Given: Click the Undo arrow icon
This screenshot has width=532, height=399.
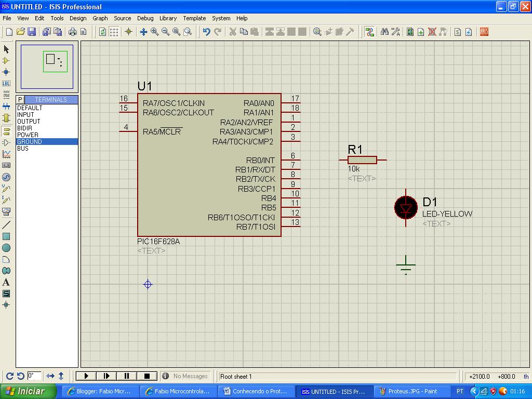Looking at the screenshot, I should 206,32.
